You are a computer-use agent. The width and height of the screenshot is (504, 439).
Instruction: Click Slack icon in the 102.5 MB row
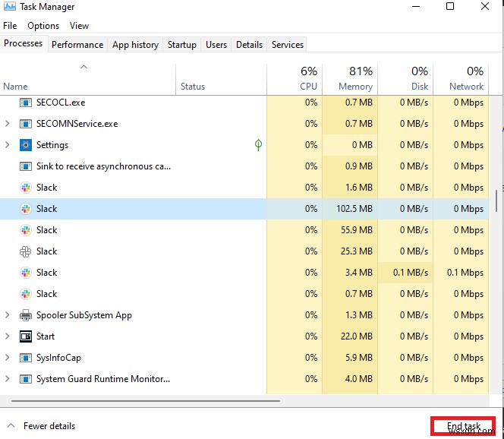26,209
